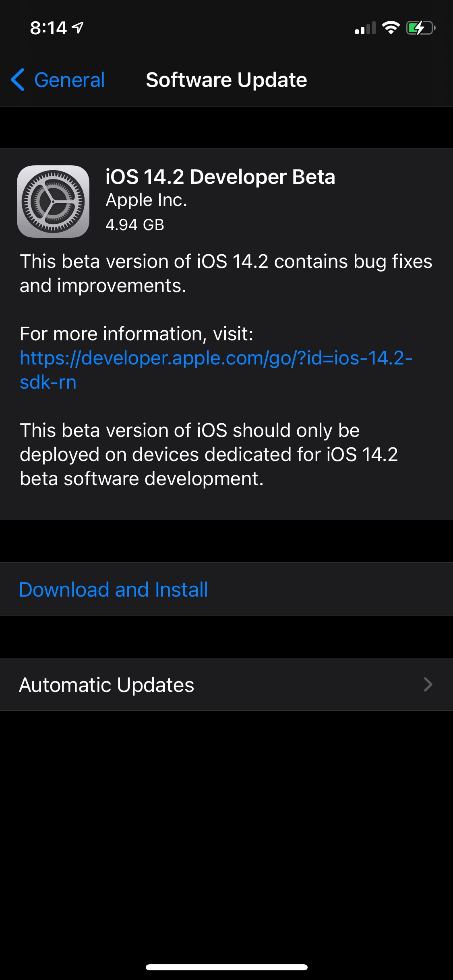Tap Download and Install
The height and width of the screenshot is (980, 453).
(x=114, y=589)
